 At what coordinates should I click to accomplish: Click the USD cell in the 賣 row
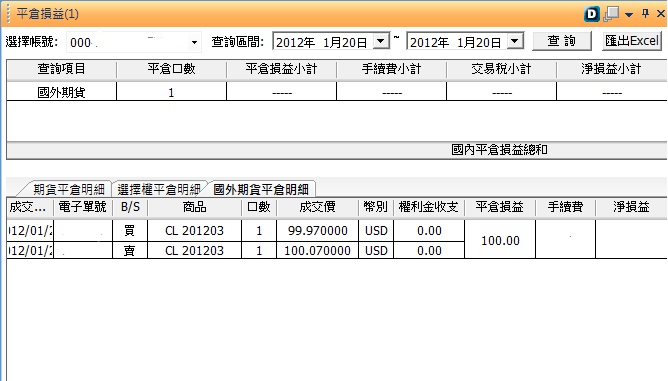[x=376, y=250]
